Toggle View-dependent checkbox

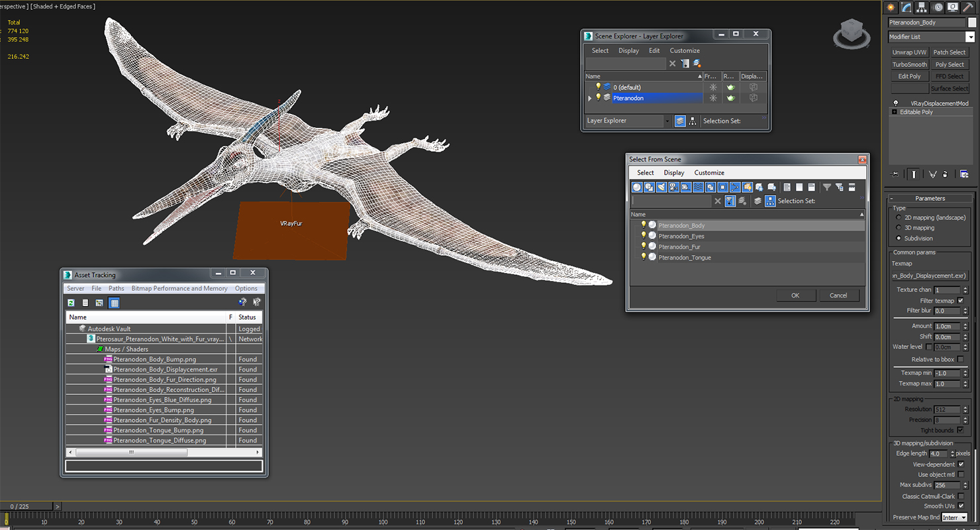coord(961,464)
